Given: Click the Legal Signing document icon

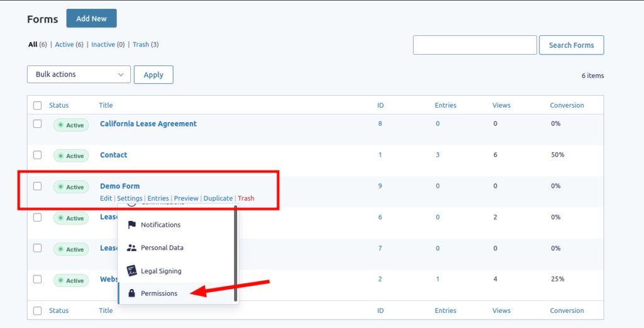Looking at the screenshot, I should (x=131, y=271).
